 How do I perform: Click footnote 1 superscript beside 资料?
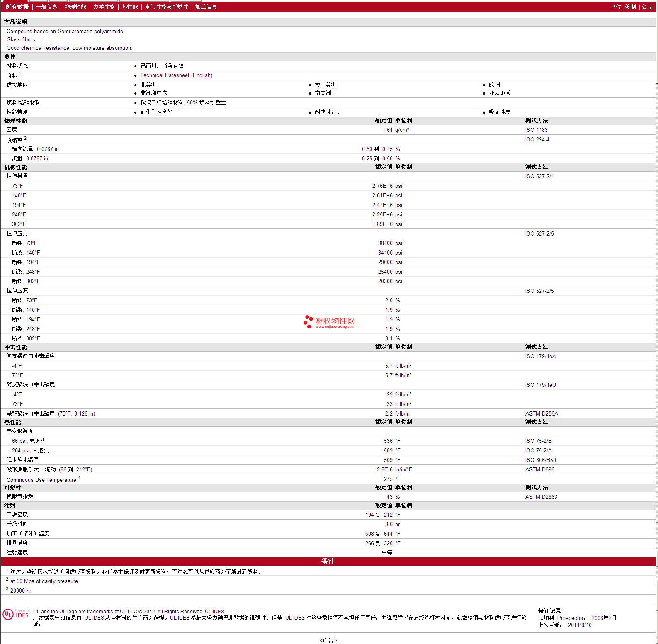[x=20, y=74]
